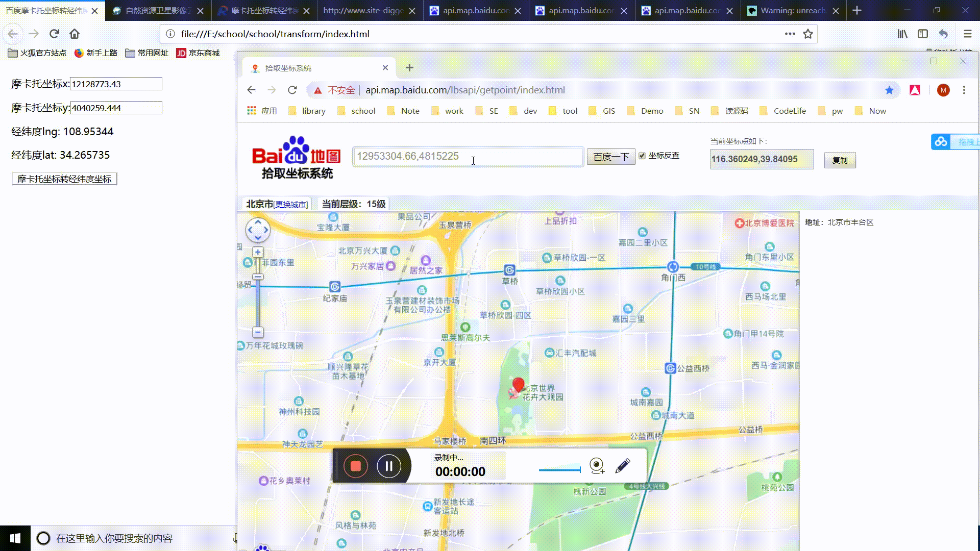Reload the Baidu coordinate picker page
Image resolution: width=980 pixels, height=551 pixels.
point(292,90)
